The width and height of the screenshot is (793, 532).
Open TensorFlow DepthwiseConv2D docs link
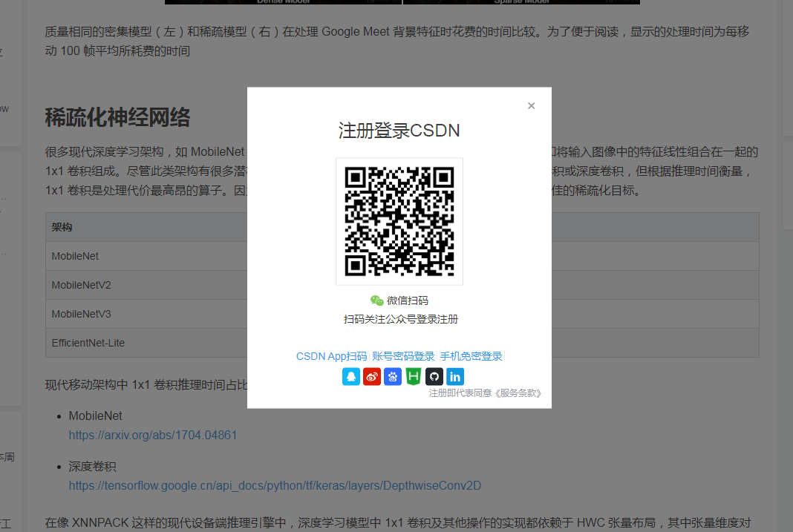[275, 485]
